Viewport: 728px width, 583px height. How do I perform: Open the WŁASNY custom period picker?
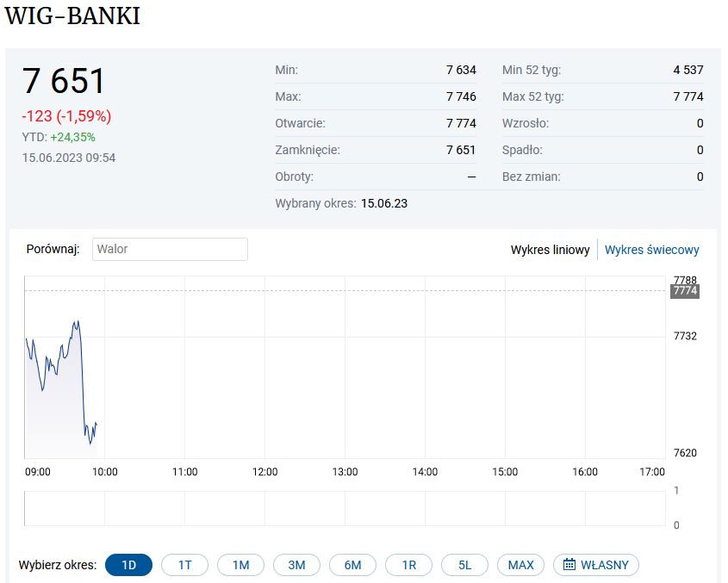click(x=596, y=565)
